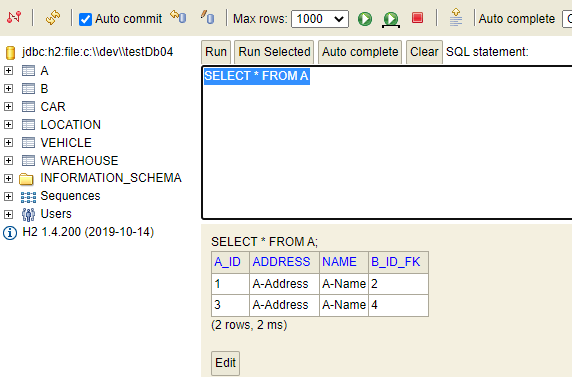This screenshot has height=377, width=572.
Task: Click the red Cancel statement icon
Action: 417,18
